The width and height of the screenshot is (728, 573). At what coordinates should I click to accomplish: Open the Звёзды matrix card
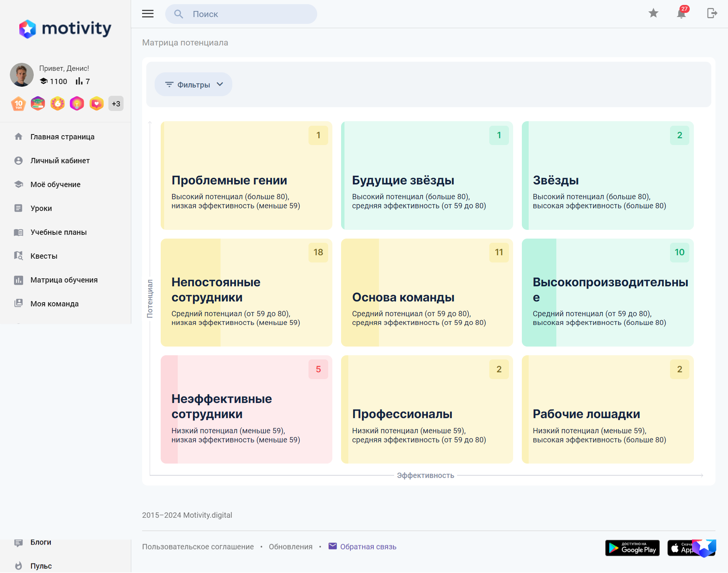tap(607, 176)
